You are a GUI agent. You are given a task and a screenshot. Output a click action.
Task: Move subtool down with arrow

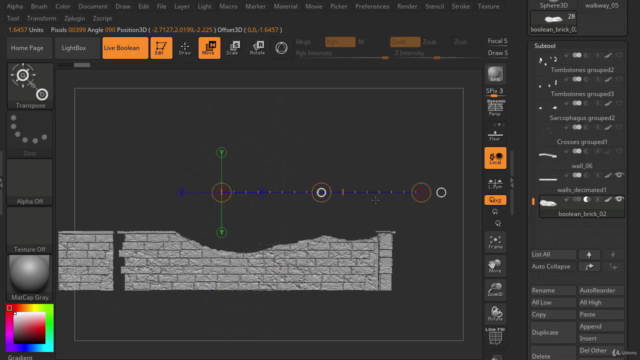[x=613, y=254]
